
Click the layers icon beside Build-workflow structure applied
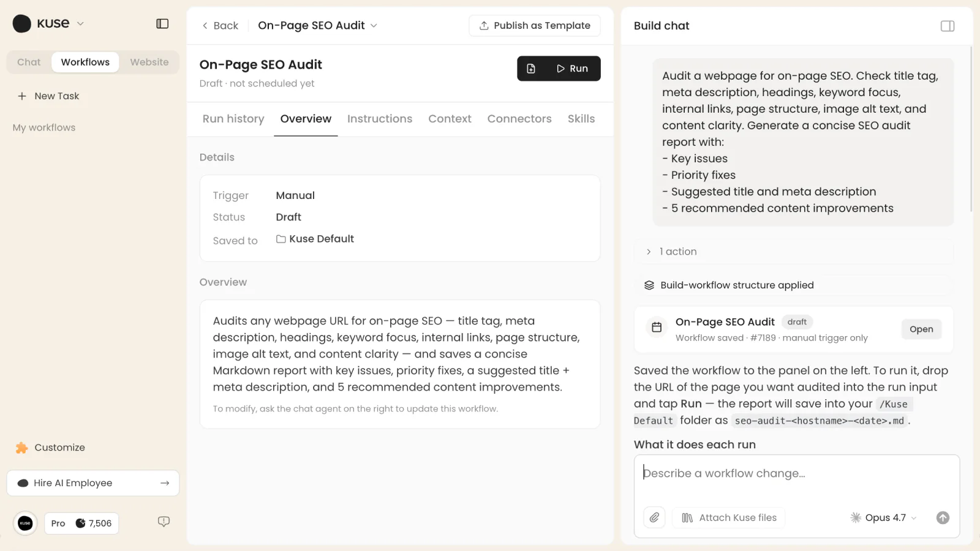[x=649, y=285]
